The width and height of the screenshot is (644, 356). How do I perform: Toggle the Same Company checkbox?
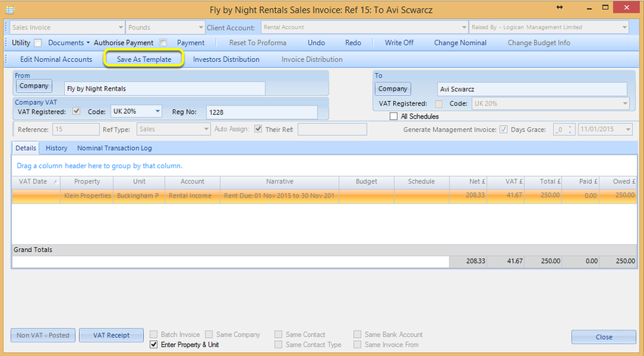tap(209, 334)
